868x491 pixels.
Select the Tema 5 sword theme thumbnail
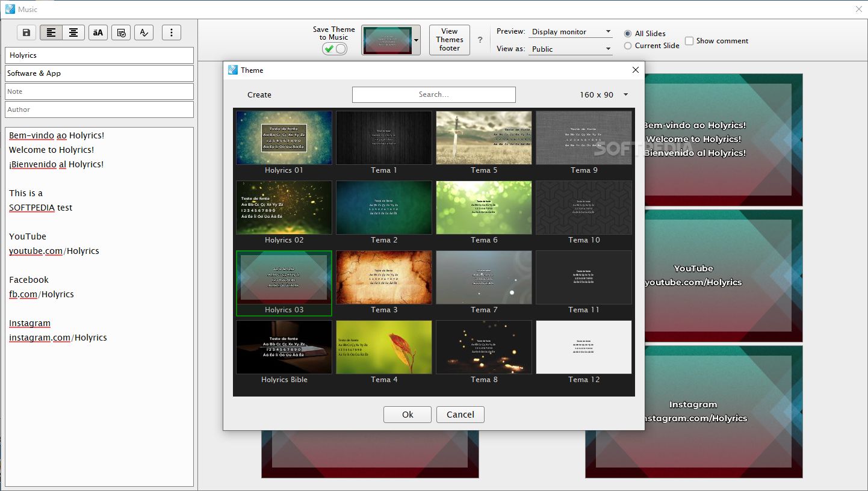pyautogui.click(x=484, y=138)
